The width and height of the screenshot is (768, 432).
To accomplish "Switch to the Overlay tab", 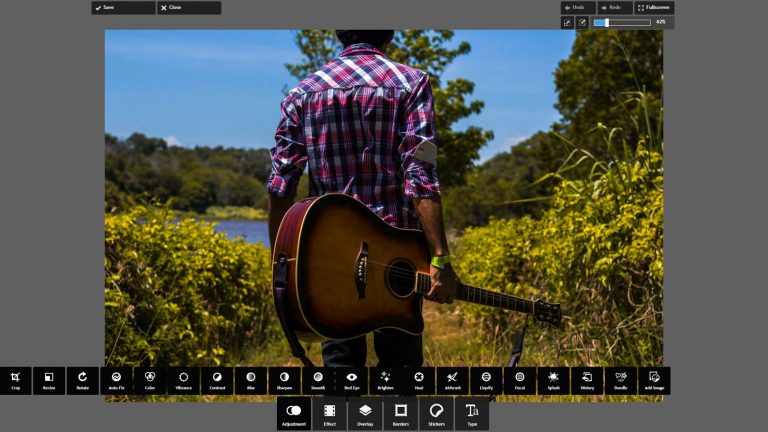I will coord(365,413).
